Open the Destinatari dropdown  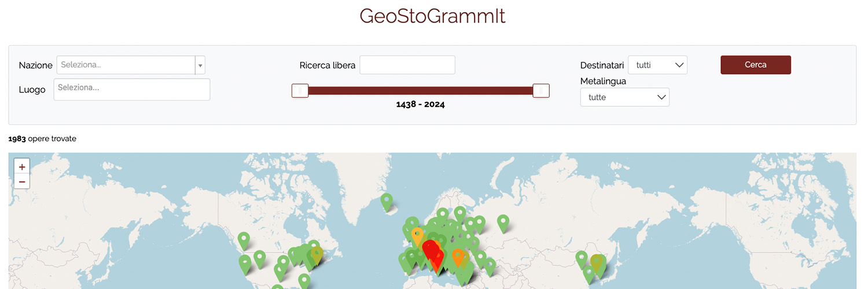[x=657, y=65]
